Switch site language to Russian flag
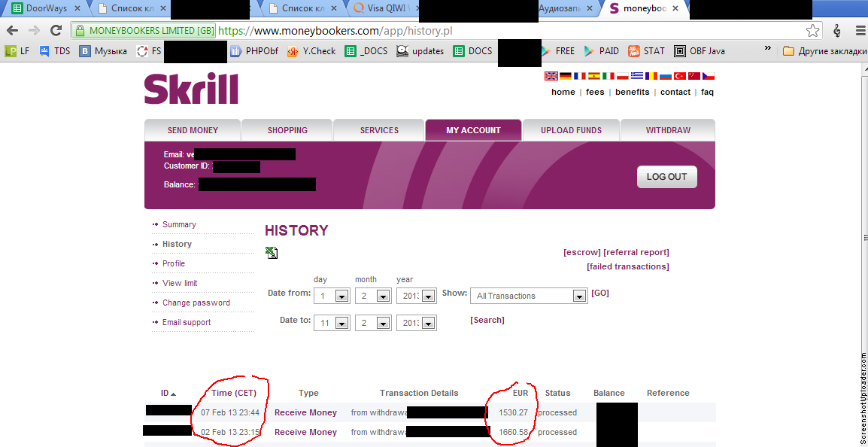This screenshot has width=868, height=447. [x=666, y=76]
